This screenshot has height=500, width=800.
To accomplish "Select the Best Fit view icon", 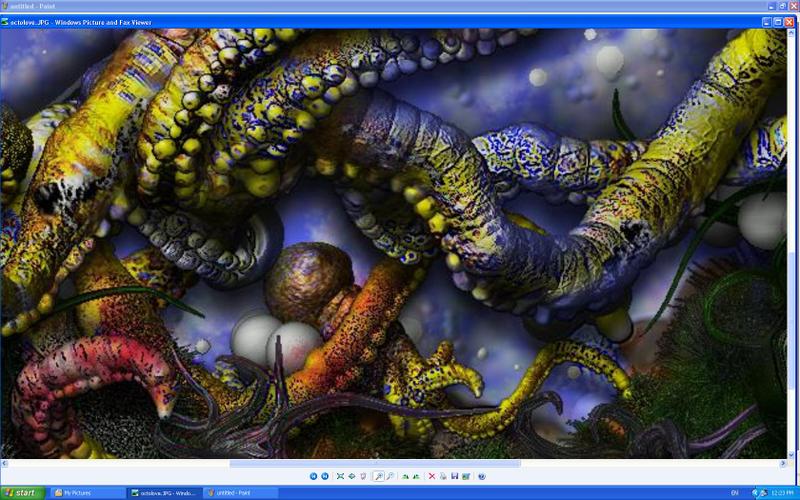I will (340, 476).
